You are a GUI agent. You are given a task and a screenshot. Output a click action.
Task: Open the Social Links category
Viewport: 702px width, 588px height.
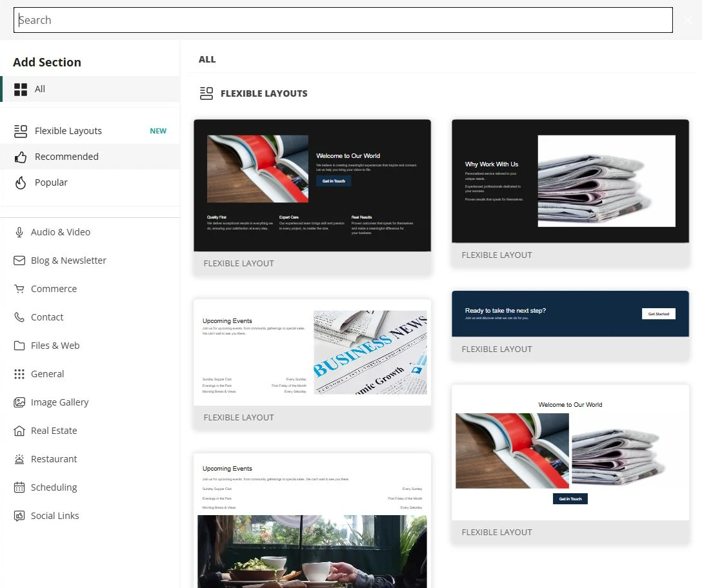tap(90, 516)
